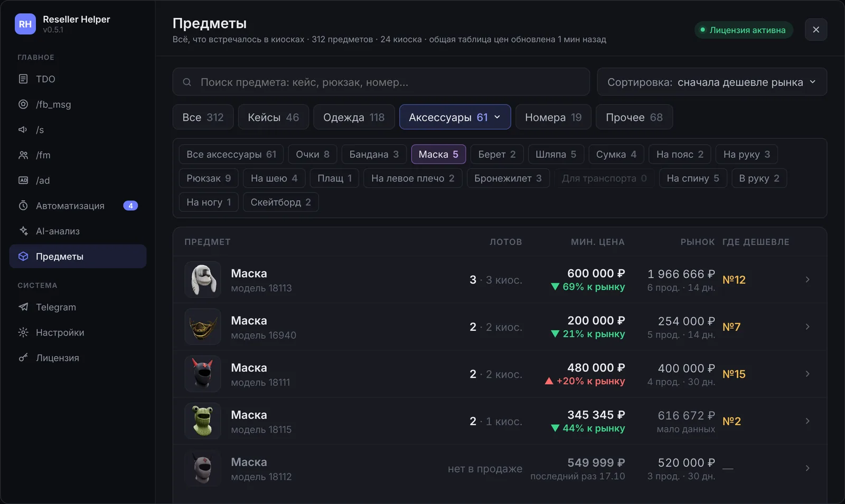This screenshot has height=504, width=845.
Task: Open Автоматизация in the sidebar
Action: [x=78, y=206]
